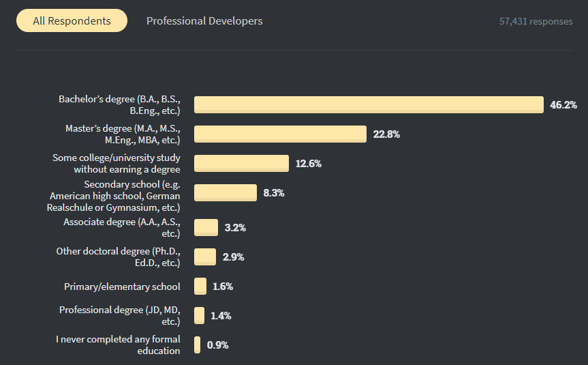
Task: Click the 1.4% value label
Action: (x=221, y=315)
